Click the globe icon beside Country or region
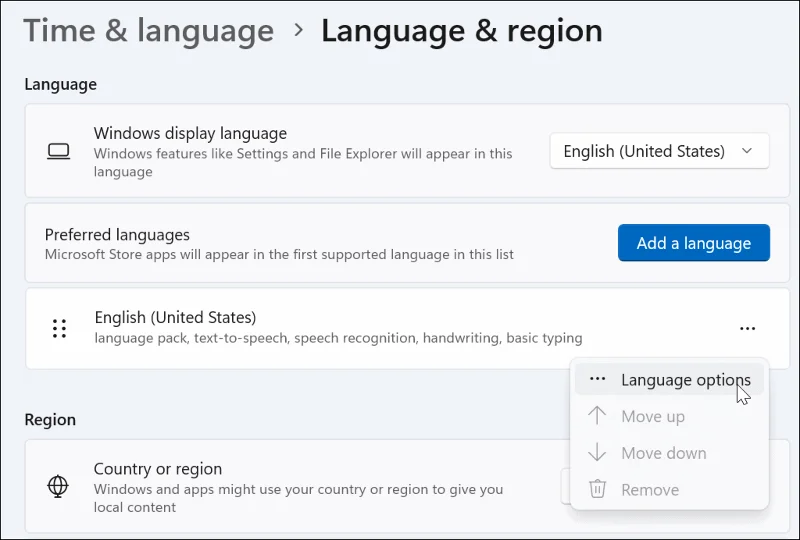This screenshot has height=540, width=800. [x=58, y=486]
